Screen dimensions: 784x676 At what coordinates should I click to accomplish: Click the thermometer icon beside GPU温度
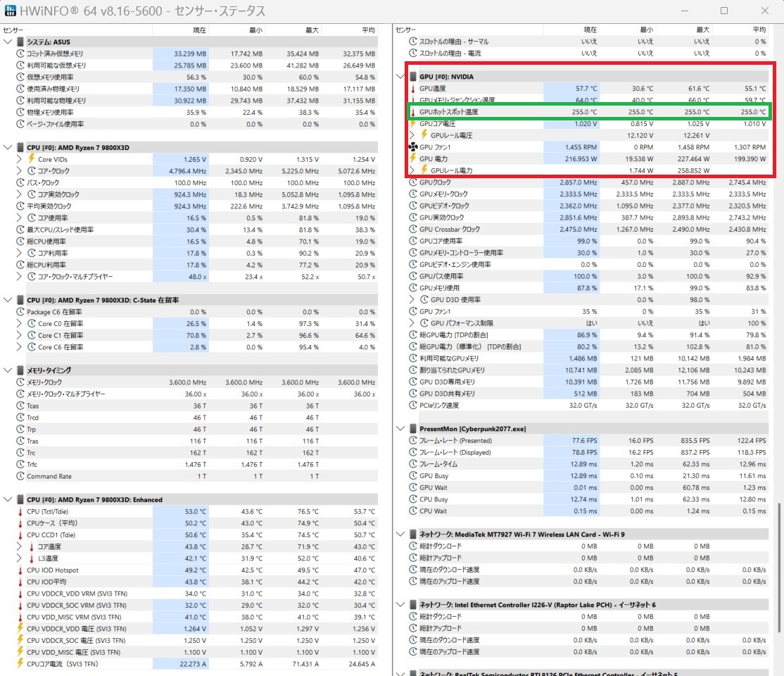(x=413, y=89)
